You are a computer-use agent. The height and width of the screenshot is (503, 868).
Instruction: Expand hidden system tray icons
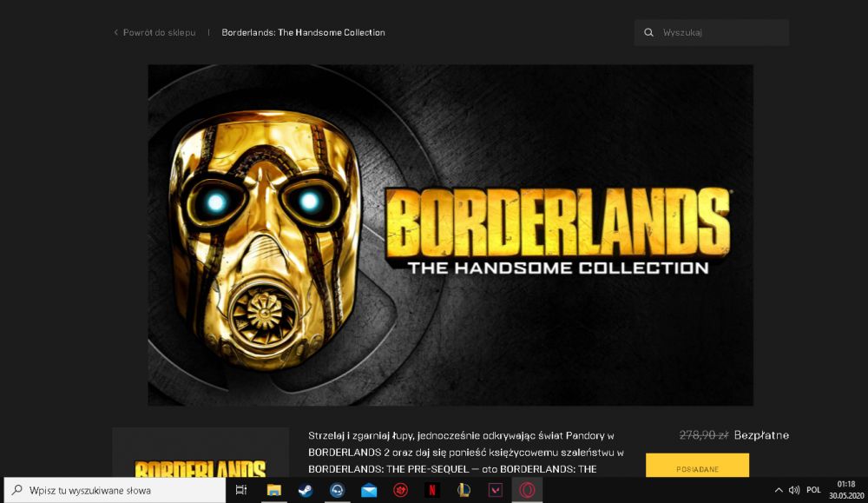(778, 490)
